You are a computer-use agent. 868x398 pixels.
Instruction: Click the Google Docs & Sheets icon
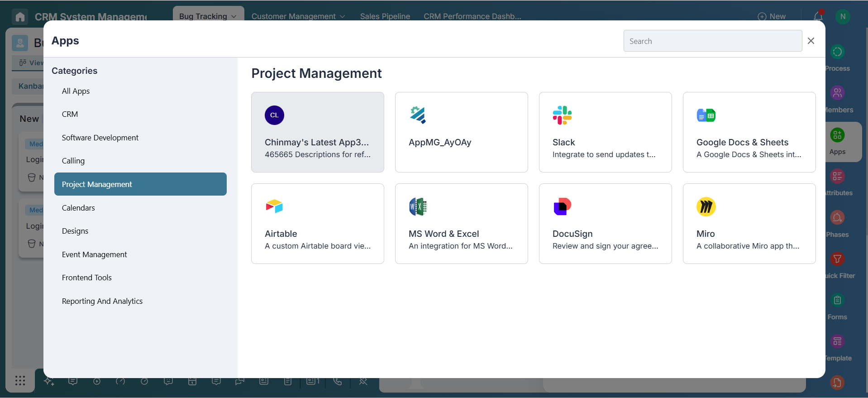706,115
